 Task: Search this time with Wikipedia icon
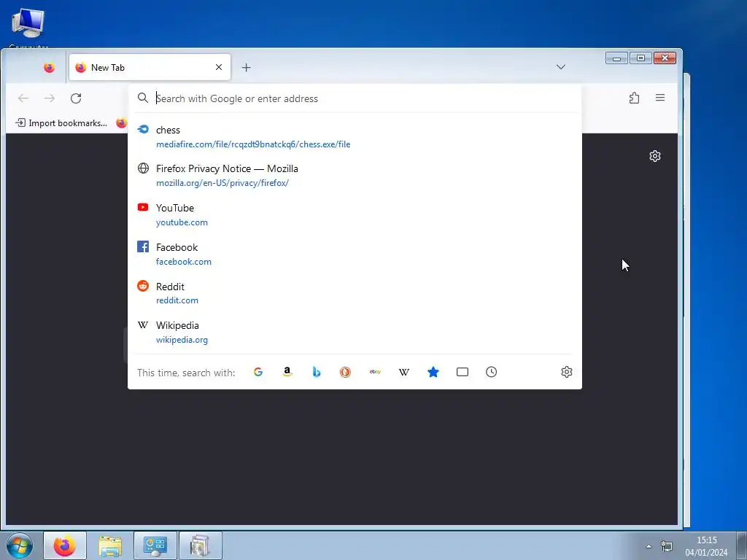[404, 372]
